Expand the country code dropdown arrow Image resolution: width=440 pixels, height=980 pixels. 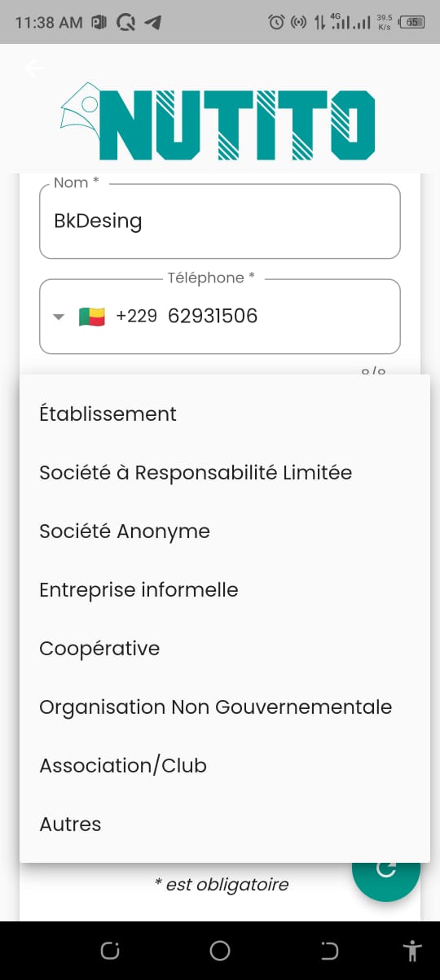click(58, 317)
